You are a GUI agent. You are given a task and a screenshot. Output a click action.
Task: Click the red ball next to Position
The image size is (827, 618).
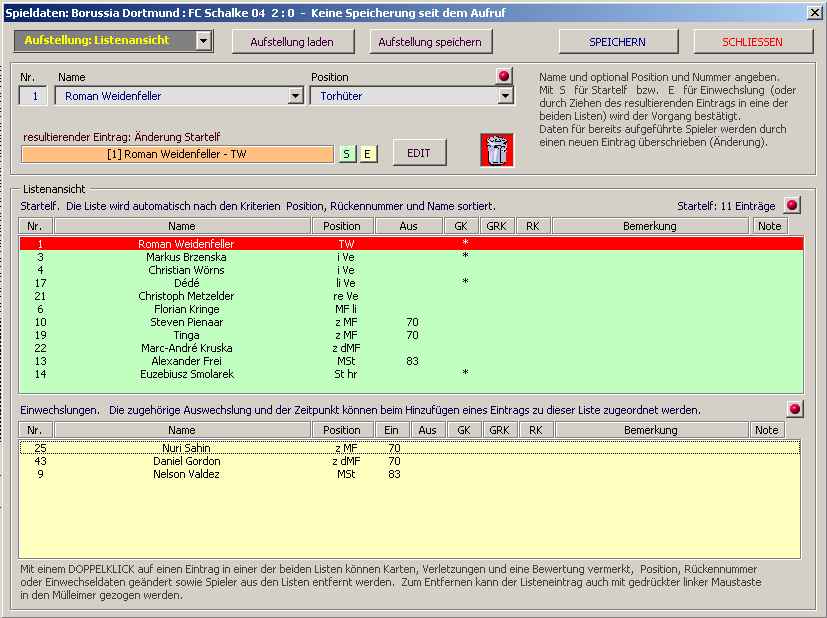pos(504,76)
